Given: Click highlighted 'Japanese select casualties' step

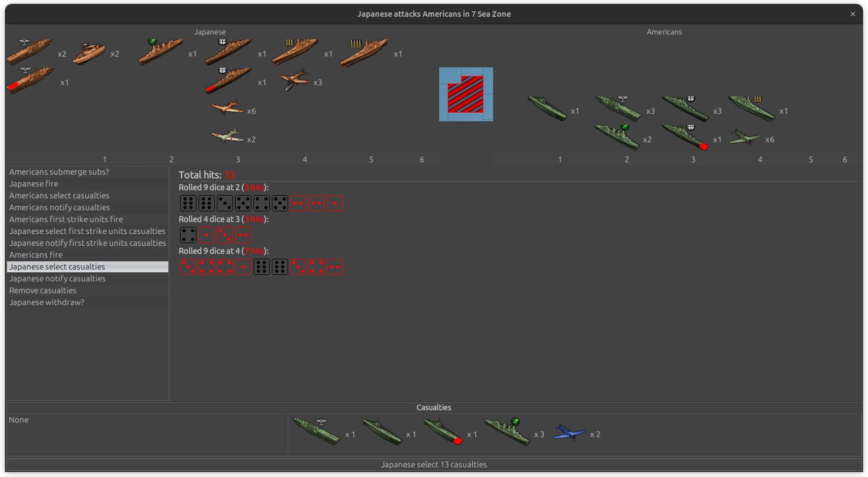Looking at the screenshot, I should click(87, 267).
